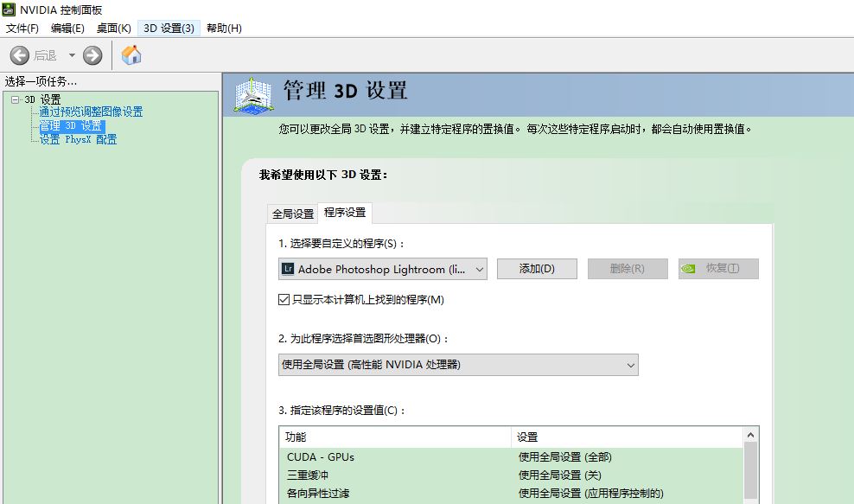The image size is (854, 504).
Task: Open the 桌面(K) menu
Action: point(114,29)
